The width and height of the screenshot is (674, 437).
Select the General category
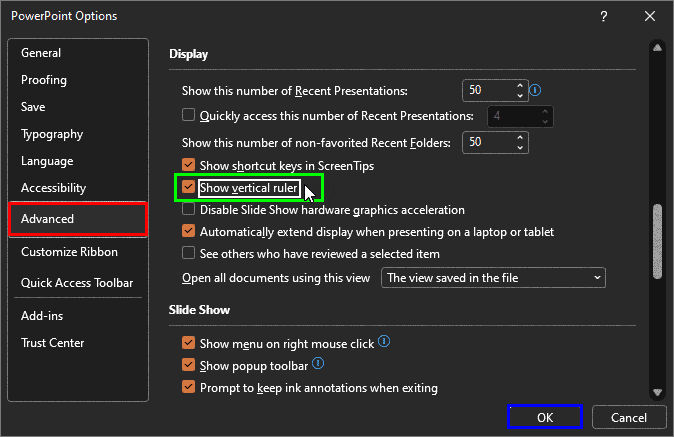point(78,53)
